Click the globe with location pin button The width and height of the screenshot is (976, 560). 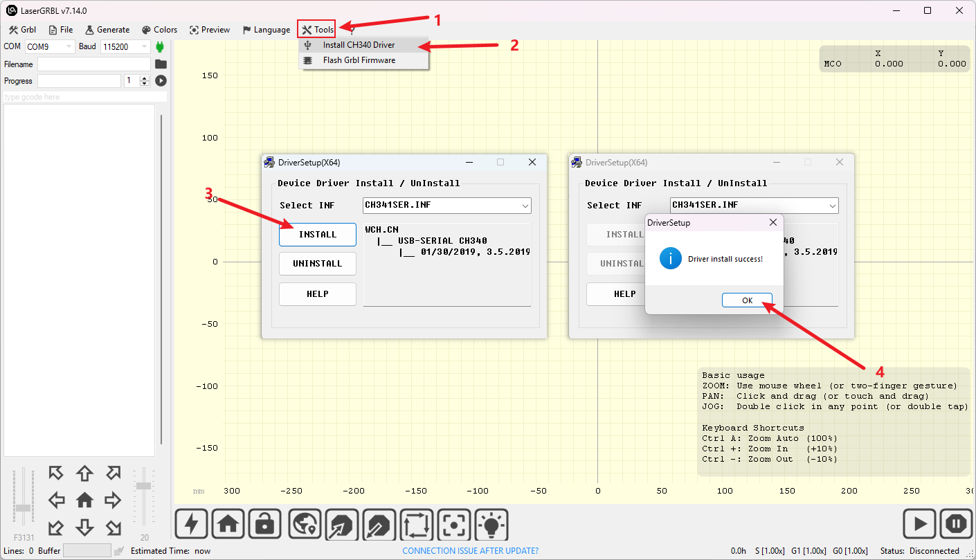click(305, 524)
